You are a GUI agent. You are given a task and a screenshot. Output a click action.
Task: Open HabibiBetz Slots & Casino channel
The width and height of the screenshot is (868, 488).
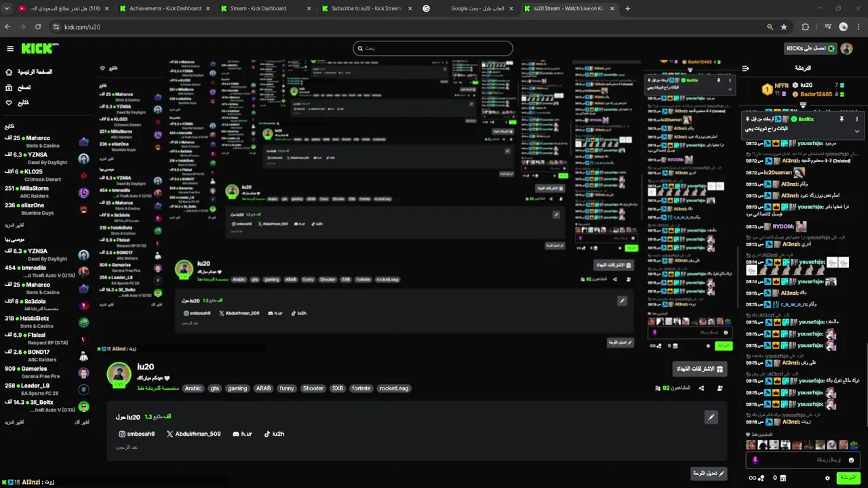tap(45, 321)
